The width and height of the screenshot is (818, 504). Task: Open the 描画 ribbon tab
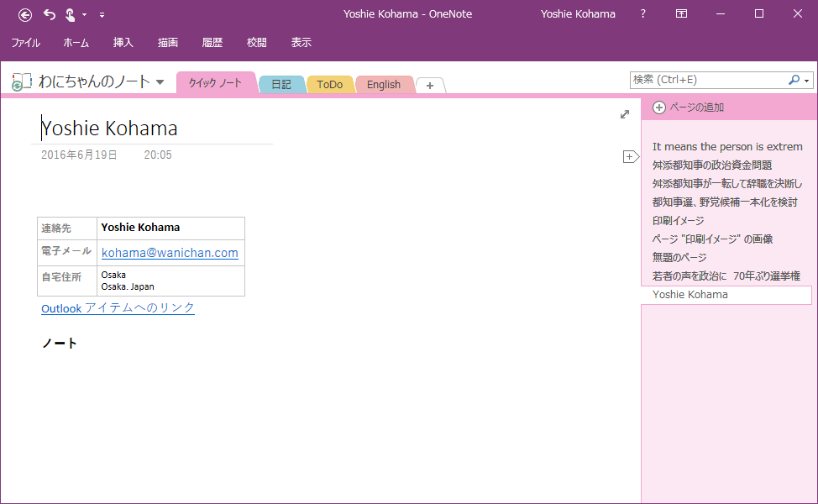168,43
